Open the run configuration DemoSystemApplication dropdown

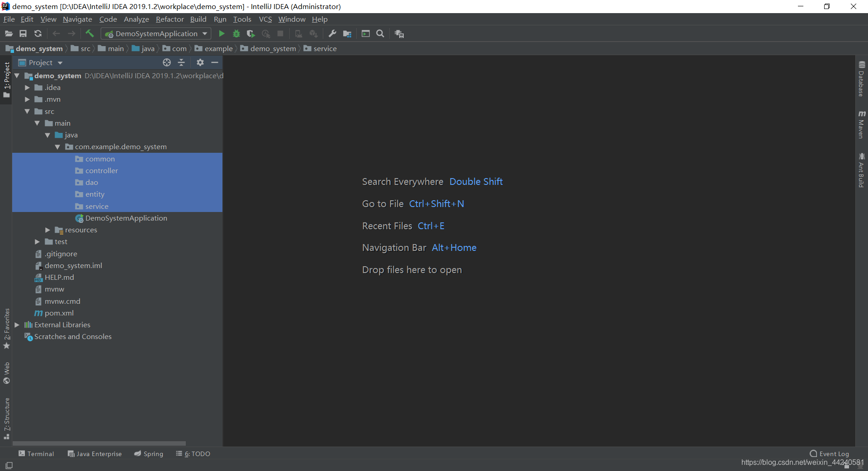click(x=156, y=33)
